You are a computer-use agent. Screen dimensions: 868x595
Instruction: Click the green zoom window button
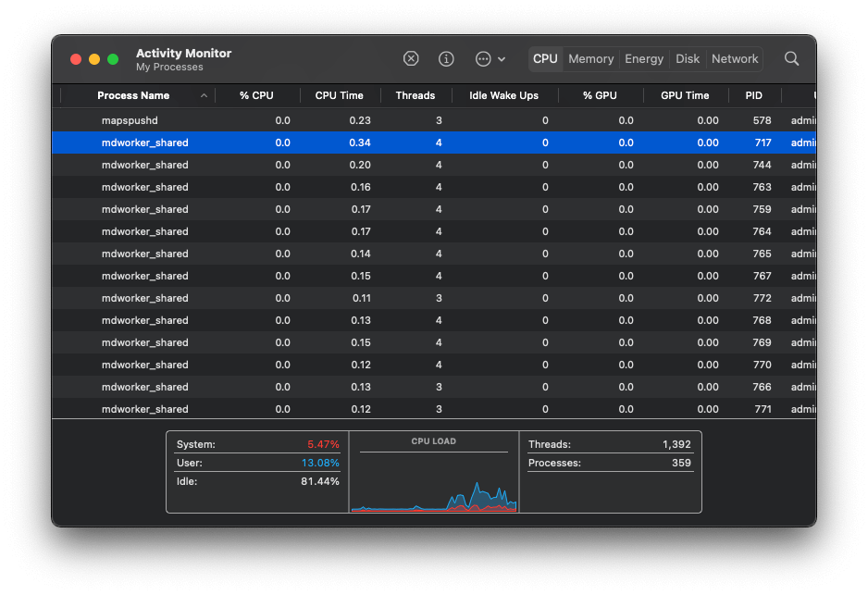(113, 59)
